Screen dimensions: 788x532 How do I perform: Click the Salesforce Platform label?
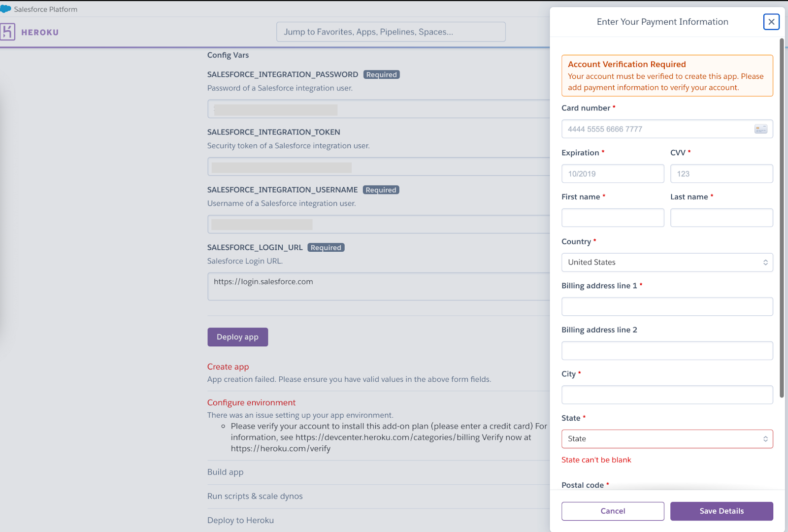pyautogui.click(x=45, y=9)
